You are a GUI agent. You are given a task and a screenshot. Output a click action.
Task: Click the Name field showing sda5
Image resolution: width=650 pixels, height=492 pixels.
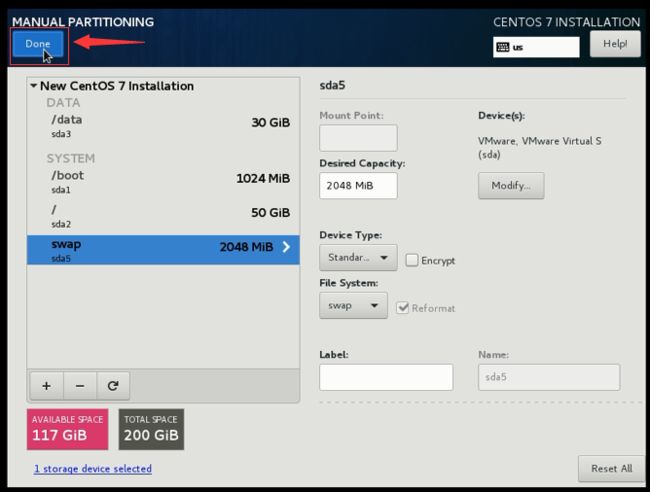point(549,377)
